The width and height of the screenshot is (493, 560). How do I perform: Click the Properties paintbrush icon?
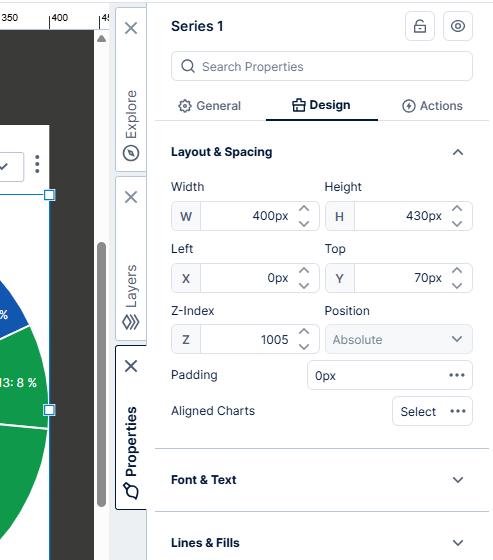(131, 491)
